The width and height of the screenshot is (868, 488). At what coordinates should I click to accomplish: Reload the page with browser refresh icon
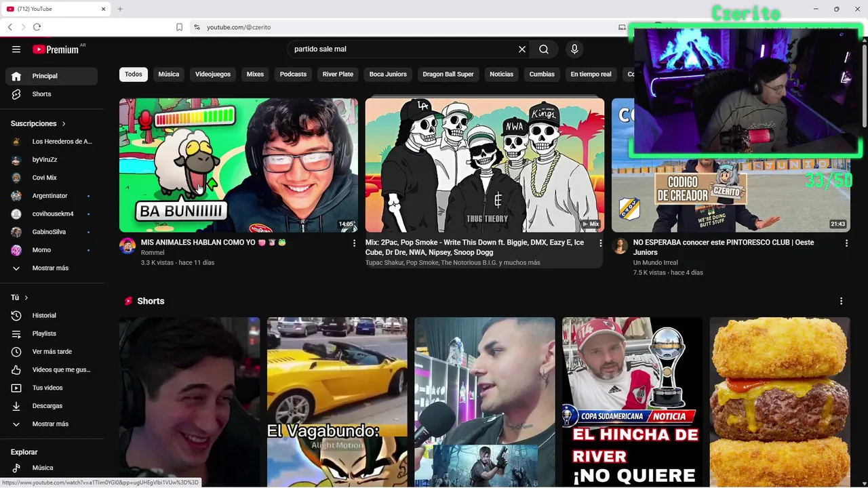coord(37,27)
